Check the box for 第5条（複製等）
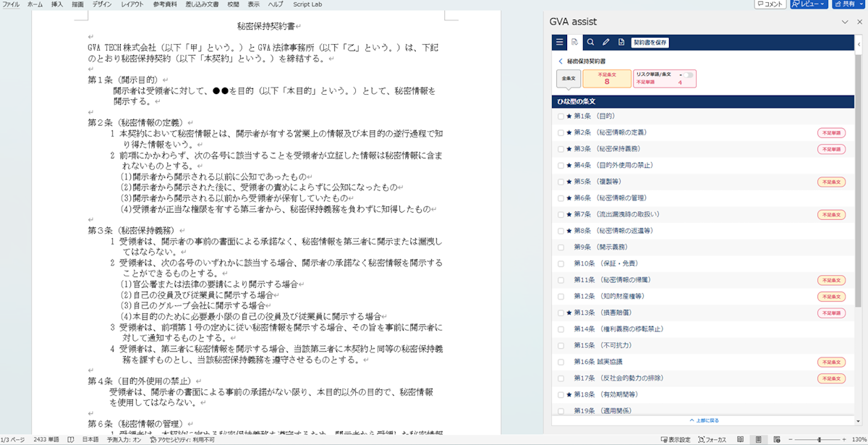Image resolution: width=868 pixels, height=445 pixels. click(x=561, y=182)
